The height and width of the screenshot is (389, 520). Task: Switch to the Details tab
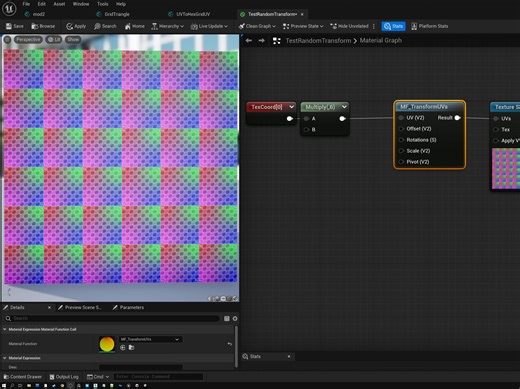click(17, 307)
